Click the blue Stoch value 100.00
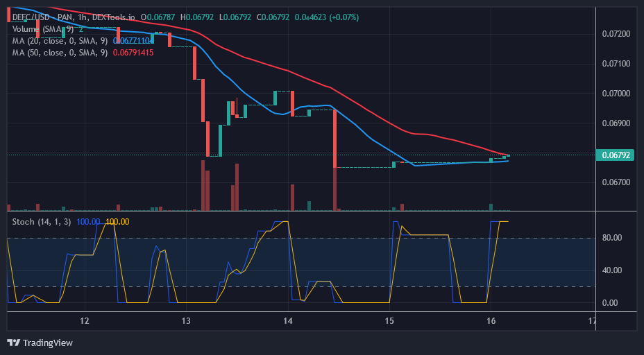The image size is (644, 355). [x=88, y=222]
